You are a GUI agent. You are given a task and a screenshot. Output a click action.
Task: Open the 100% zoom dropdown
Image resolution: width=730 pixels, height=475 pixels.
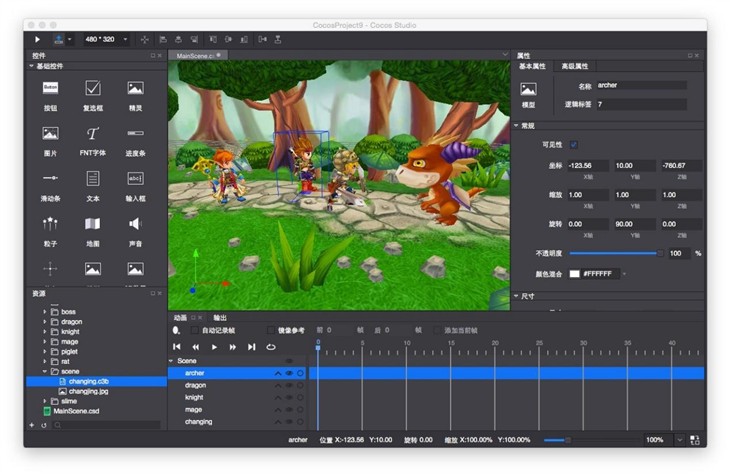pyautogui.click(x=679, y=440)
